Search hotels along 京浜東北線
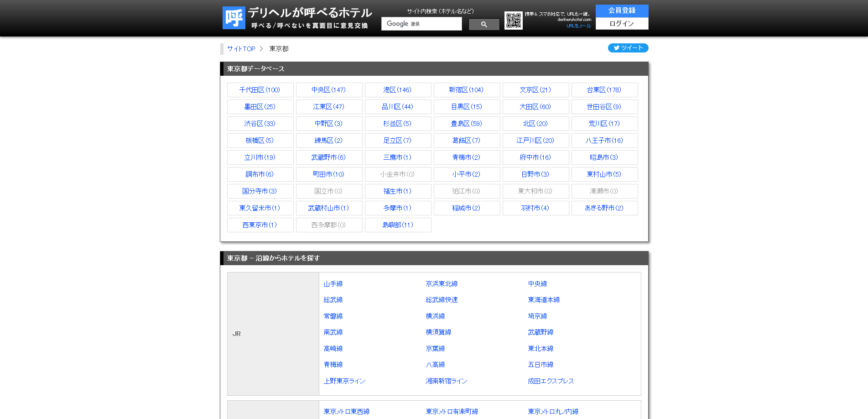The image size is (868, 419). [442, 284]
